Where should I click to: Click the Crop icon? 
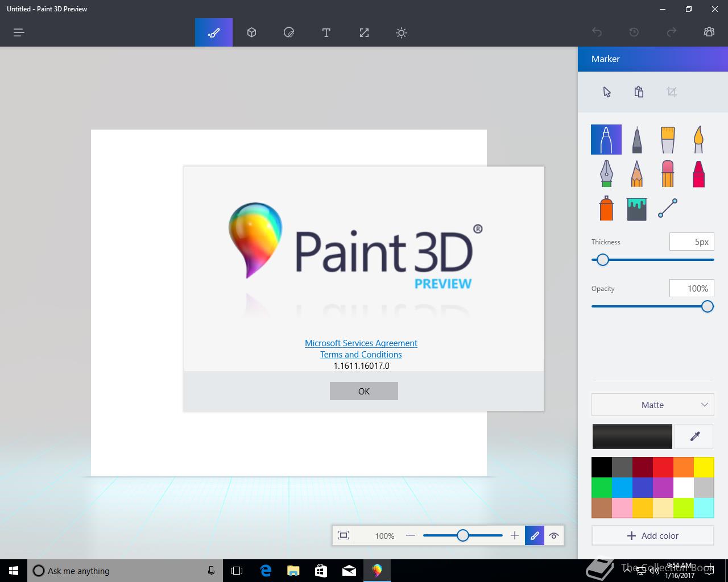[x=672, y=92]
